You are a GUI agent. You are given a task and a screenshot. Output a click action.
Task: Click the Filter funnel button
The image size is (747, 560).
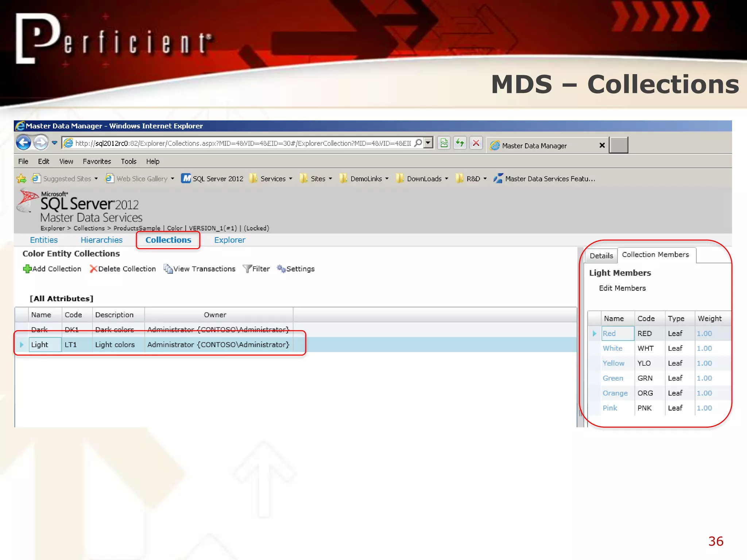coord(256,269)
